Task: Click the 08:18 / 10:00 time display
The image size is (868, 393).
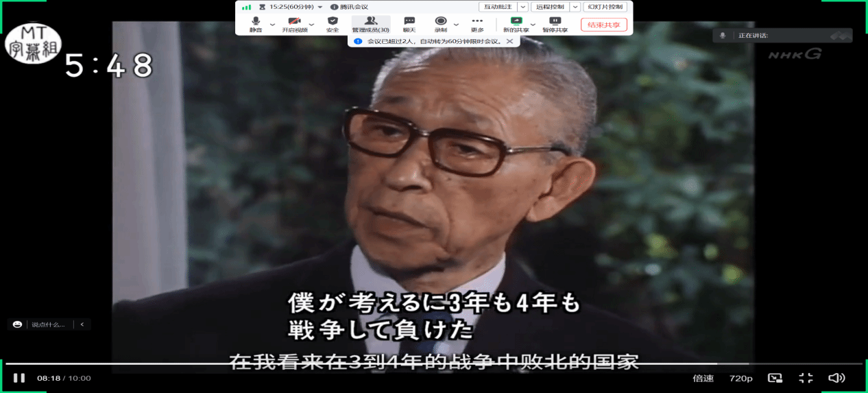Action: click(x=64, y=379)
